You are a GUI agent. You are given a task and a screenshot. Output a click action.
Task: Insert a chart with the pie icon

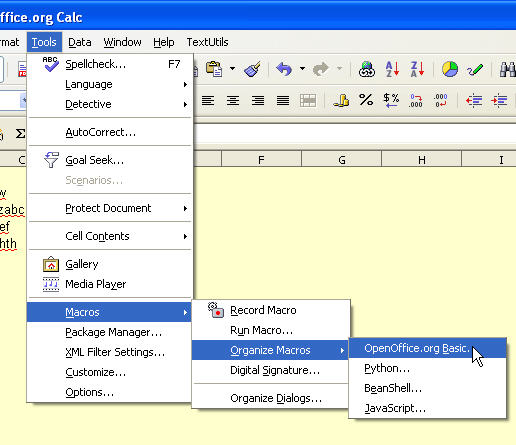click(450, 69)
